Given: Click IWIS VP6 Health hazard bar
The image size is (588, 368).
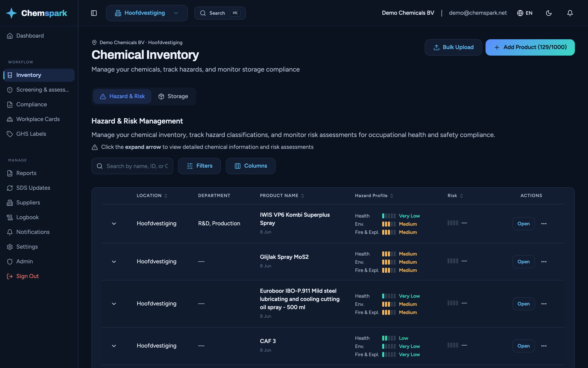Looking at the screenshot, I should [x=389, y=216].
